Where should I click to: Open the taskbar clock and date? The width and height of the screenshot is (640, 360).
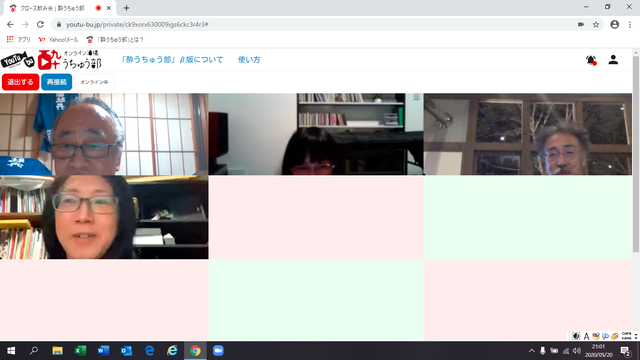coord(599,351)
